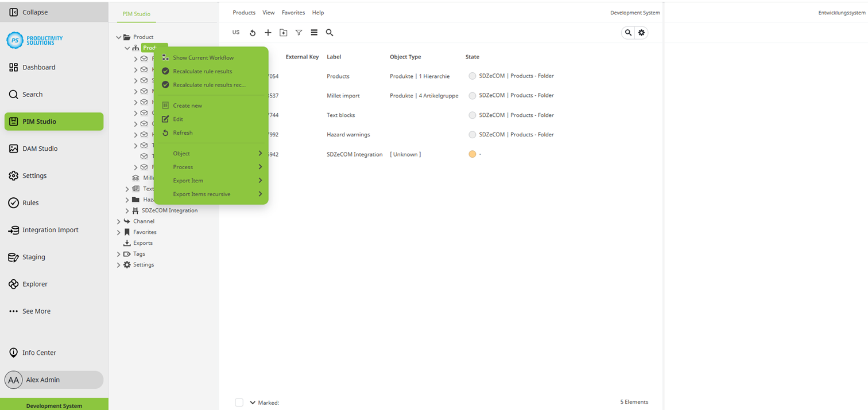Click the refresh icon in the toolbar
The height and width of the screenshot is (410, 868).
click(x=253, y=33)
